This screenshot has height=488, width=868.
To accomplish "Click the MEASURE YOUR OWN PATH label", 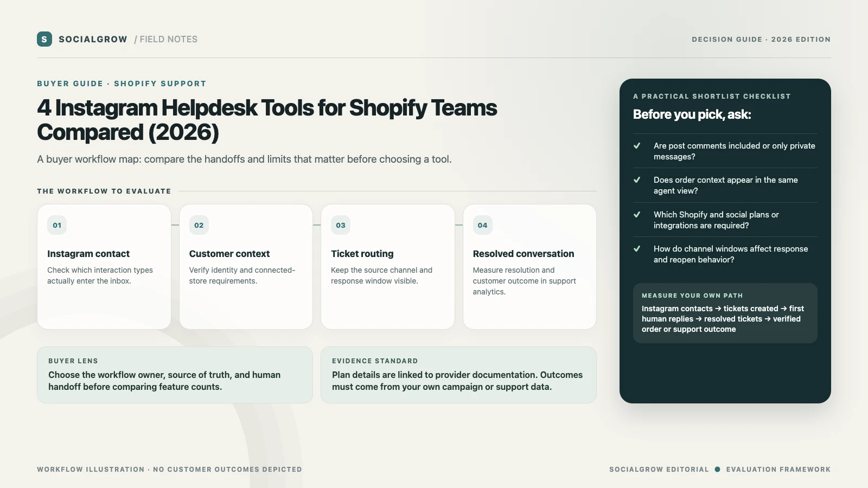I will pyautogui.click(x=692, y=296).
